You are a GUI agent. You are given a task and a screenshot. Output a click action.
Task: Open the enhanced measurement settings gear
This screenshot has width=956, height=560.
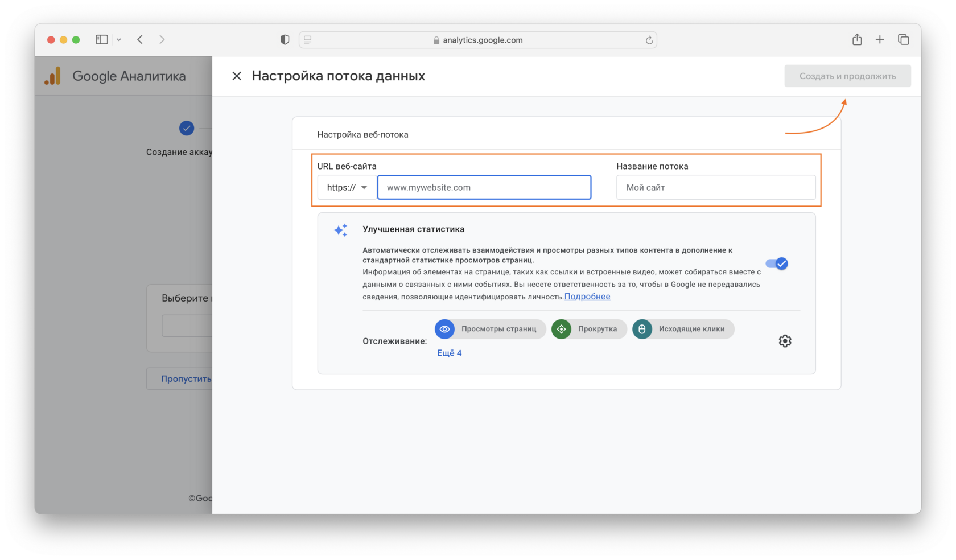785,341
